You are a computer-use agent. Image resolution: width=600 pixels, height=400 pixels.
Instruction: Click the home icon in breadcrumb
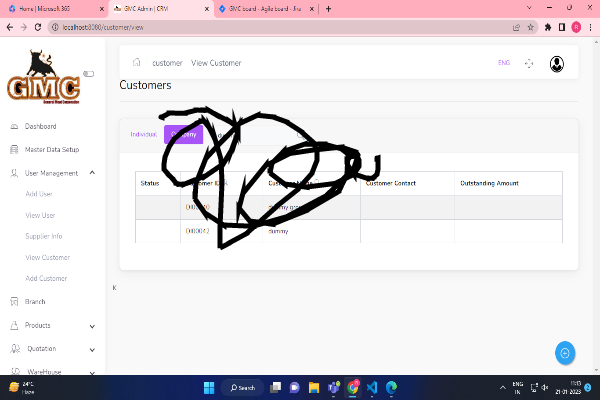pos(137,63)
